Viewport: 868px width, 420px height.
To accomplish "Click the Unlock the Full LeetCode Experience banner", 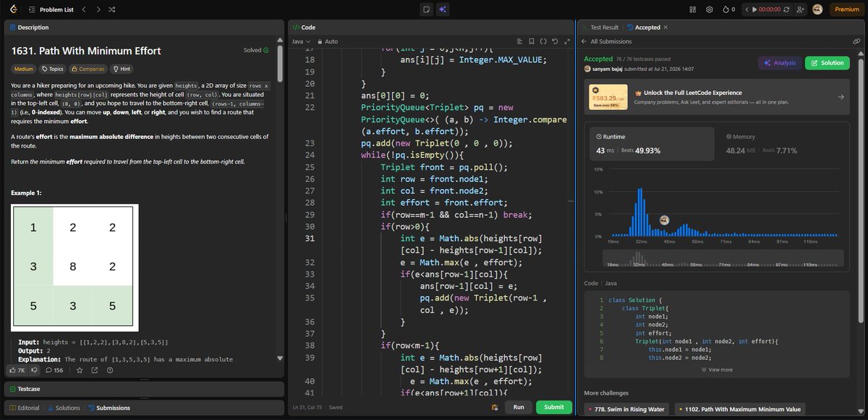I will (717, 96).
